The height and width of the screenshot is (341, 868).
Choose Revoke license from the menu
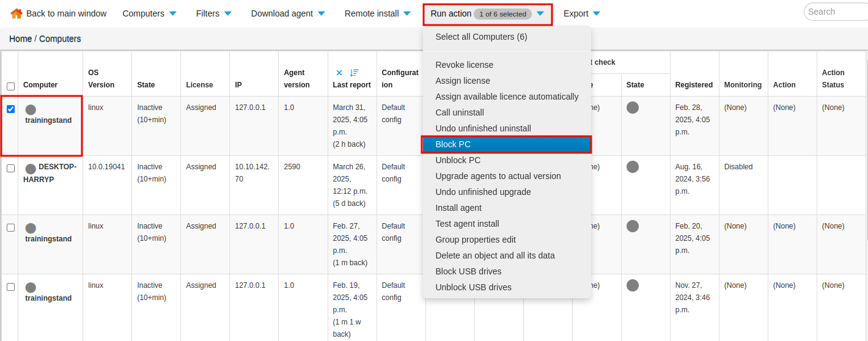click(464, 65)
